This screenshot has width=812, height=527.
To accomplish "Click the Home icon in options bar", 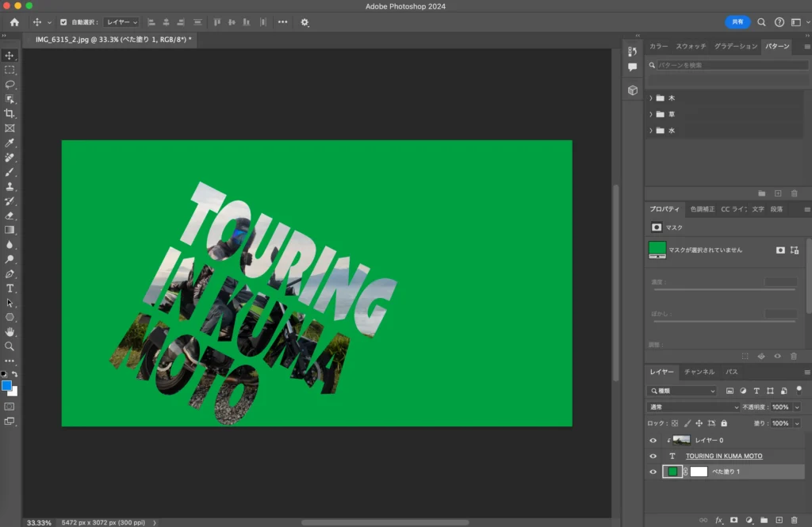I will tap(14, 22).
